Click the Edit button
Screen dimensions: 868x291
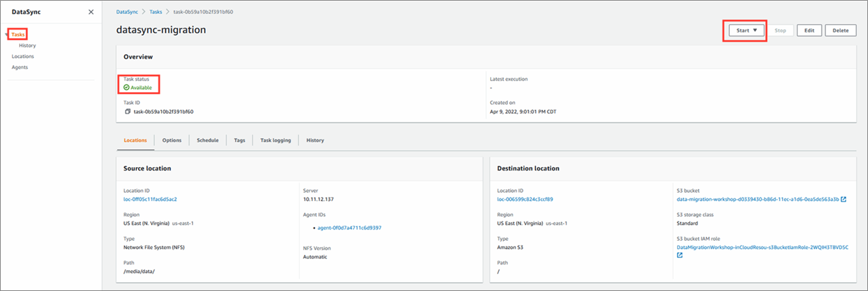click(x=810, y=30)
